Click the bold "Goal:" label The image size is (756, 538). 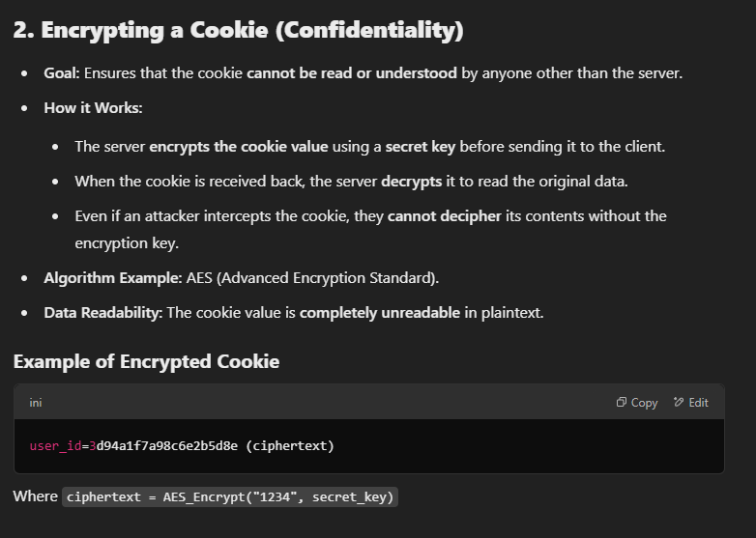[x=64, y=72]
